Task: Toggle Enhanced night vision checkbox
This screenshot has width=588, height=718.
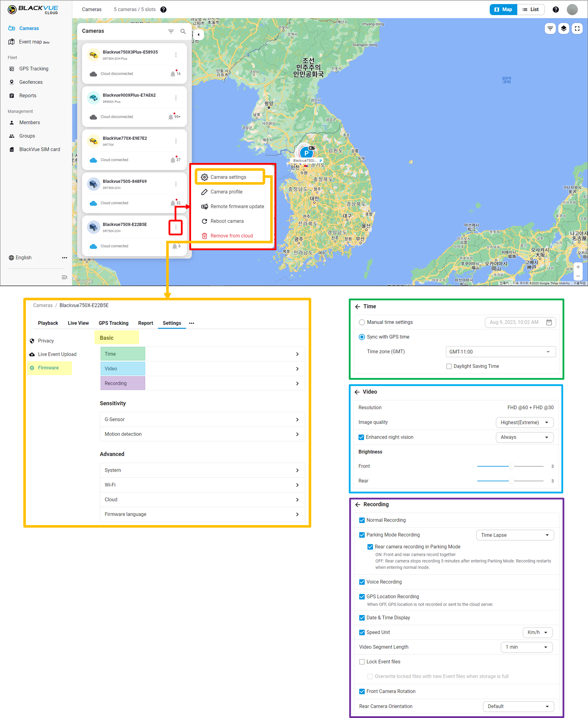Action: point(361,437)
